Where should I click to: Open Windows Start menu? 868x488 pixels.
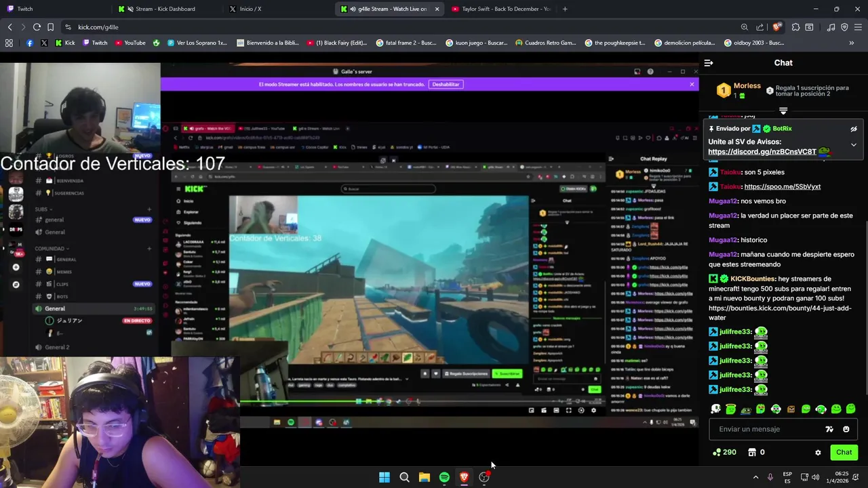384,477
